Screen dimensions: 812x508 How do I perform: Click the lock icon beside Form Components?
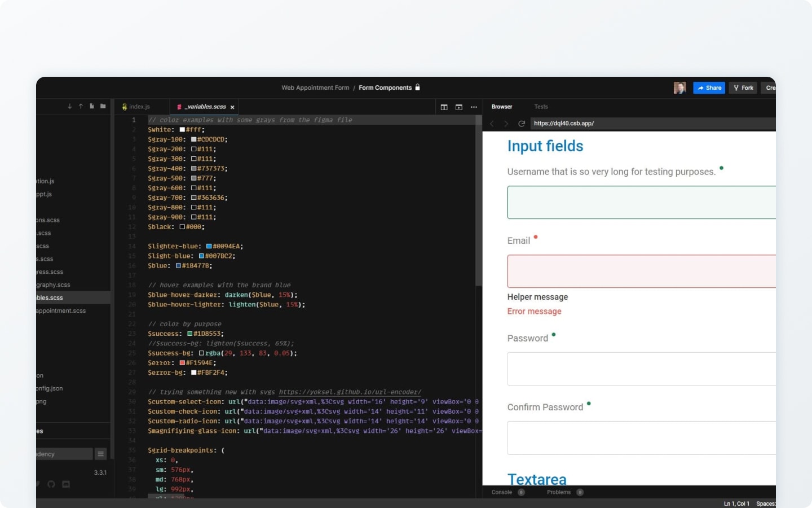tap(418, 87)
